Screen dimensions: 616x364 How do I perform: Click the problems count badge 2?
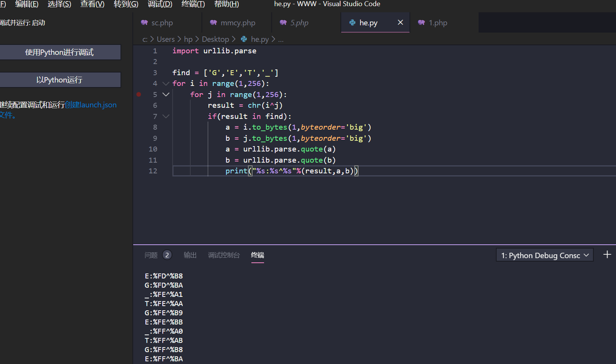coord(167,255)
